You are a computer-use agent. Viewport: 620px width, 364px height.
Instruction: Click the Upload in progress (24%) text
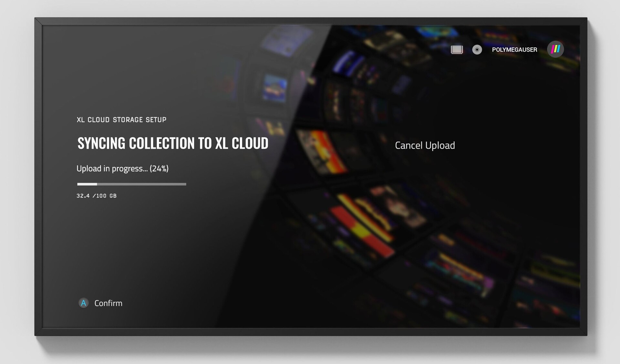[122, 168]
